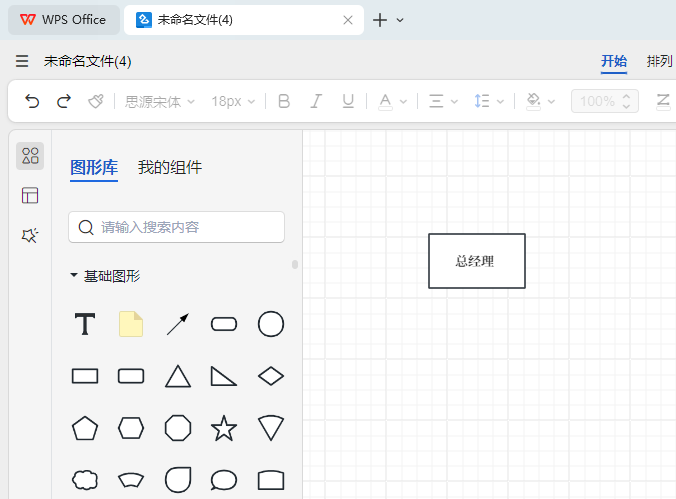Toggle bold formatting
Viewport: 676px width, 499px height.
click(x=284, y=101)
